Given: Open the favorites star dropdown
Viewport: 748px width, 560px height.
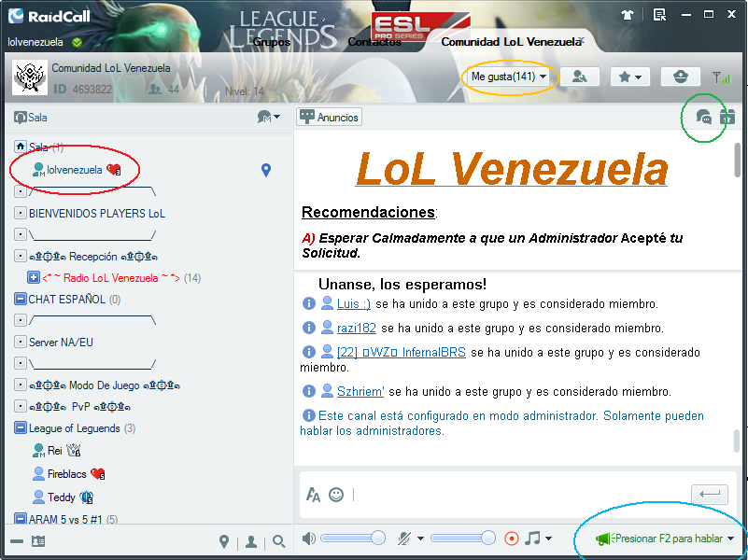Looking at the screenshot, I should [x=629, y=77].
